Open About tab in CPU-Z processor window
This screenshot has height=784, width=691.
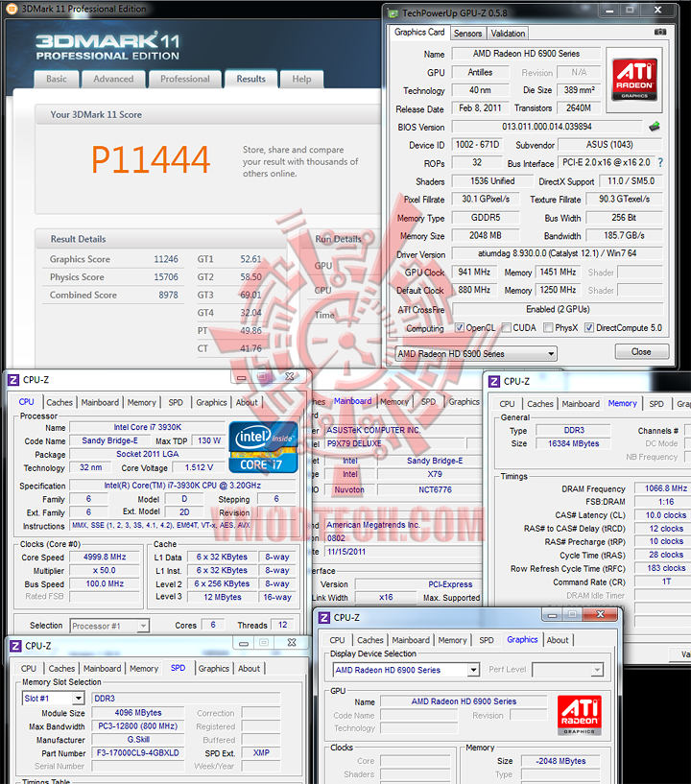[247, 402]
